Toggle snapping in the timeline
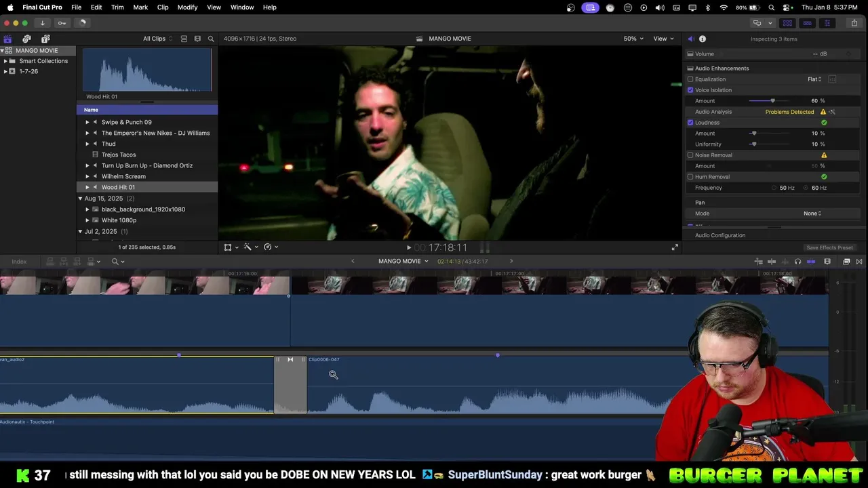This screenshot has height=488, width=868. 811,262
